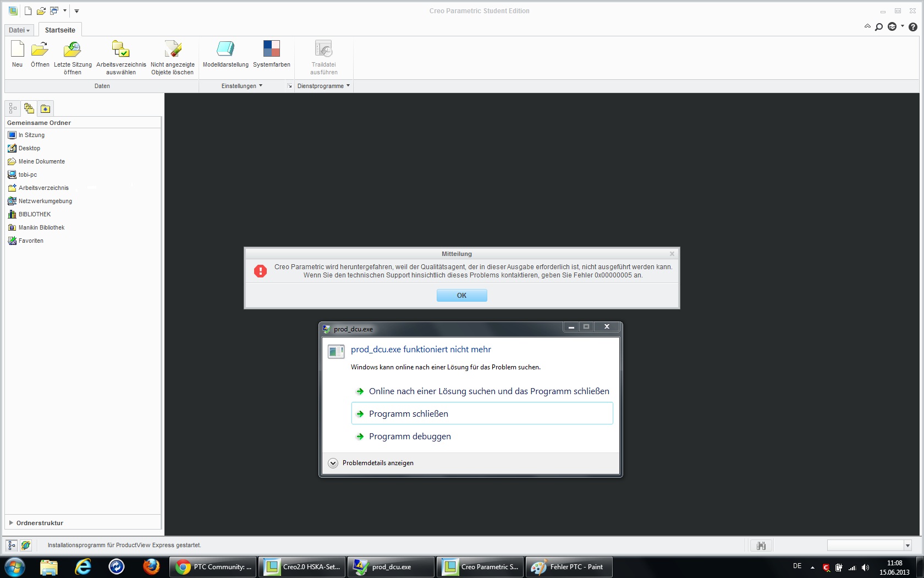The width and height of the screenshot is (924, 578).
Task: Minimize the ribbon with the chevron icon
Action: [867, 26]
